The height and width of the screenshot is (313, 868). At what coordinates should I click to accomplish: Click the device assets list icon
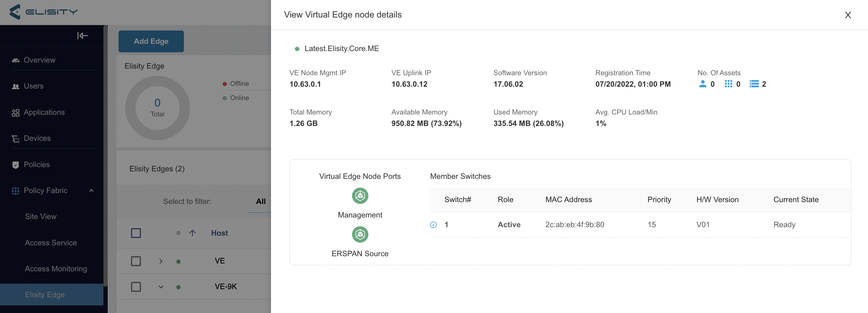click(x=754, y=84)
